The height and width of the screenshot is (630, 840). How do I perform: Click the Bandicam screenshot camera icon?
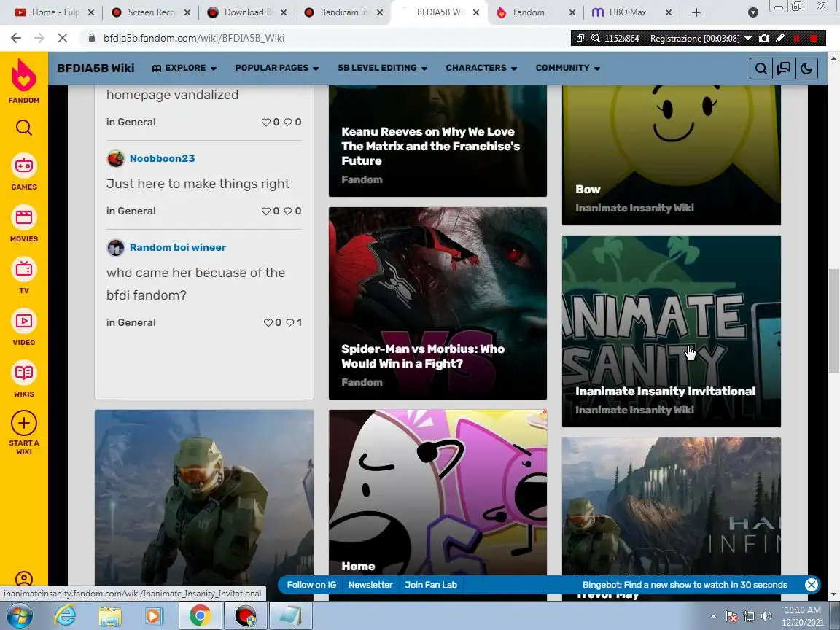pos(764,38)
